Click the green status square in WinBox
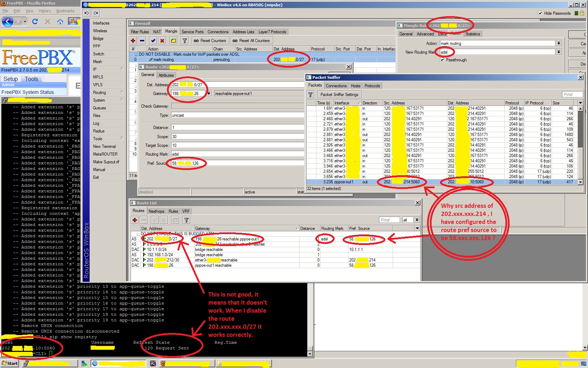Screen dimensions: 588x368 576,13
